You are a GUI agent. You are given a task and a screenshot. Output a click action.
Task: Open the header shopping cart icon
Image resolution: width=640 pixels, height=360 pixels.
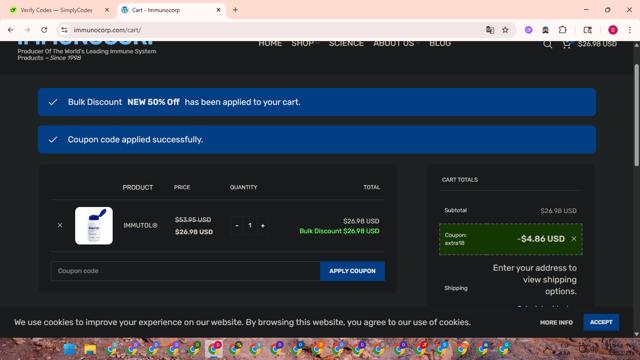567,44
